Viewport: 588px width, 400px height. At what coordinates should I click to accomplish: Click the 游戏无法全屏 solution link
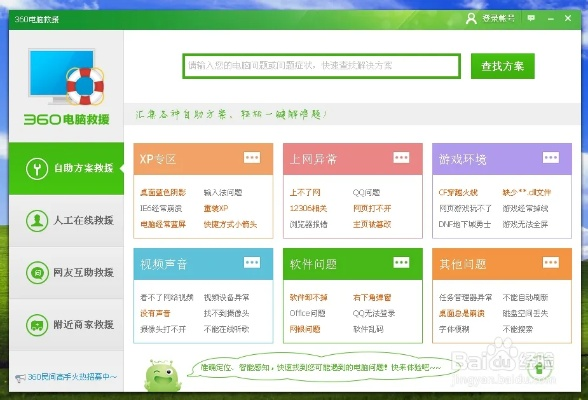(525, 225)
